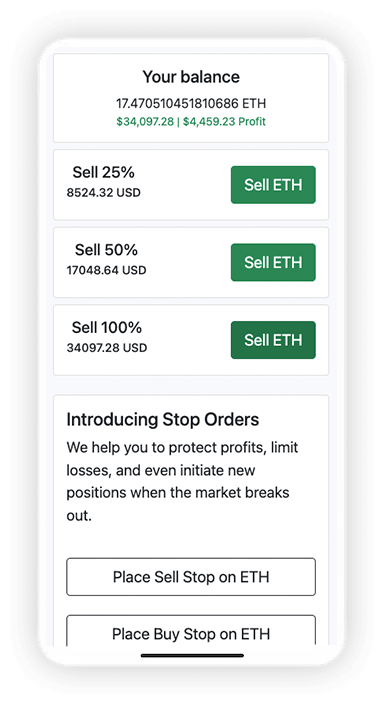Click the Introducing Stop Orders heading
Viewport: 384px width, 704px height.
pyautogui.click(x=163, y=419)
